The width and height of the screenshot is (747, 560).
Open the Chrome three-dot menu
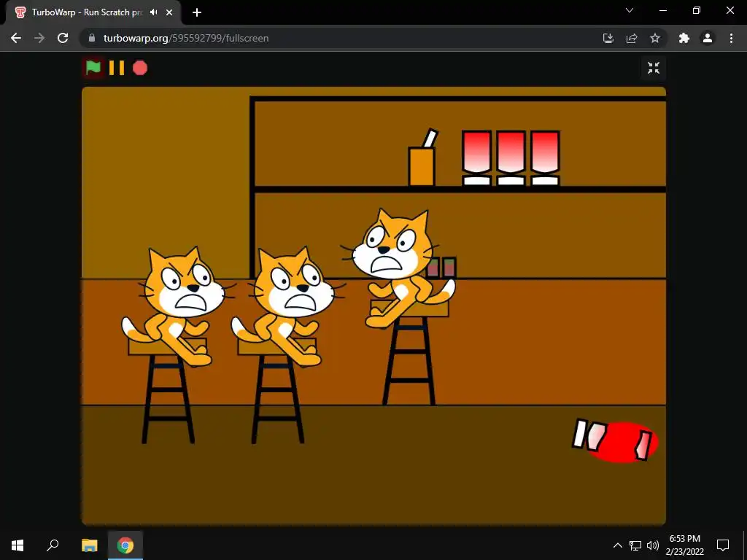point(731,38)
